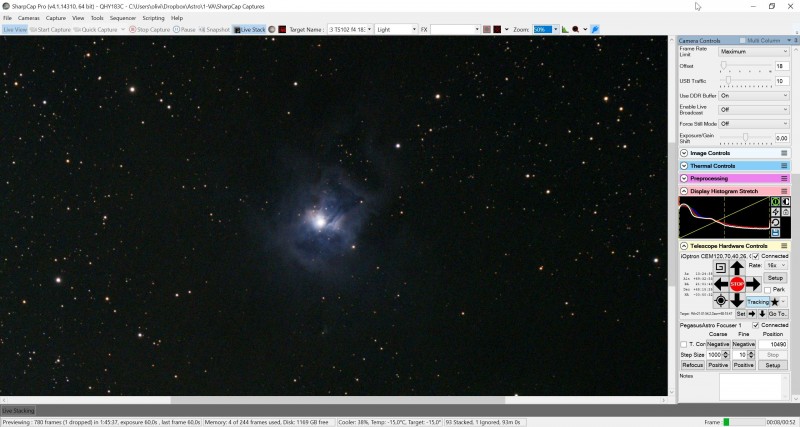Toggle the telescope mount Connected checkbox

tap(756, 256)
